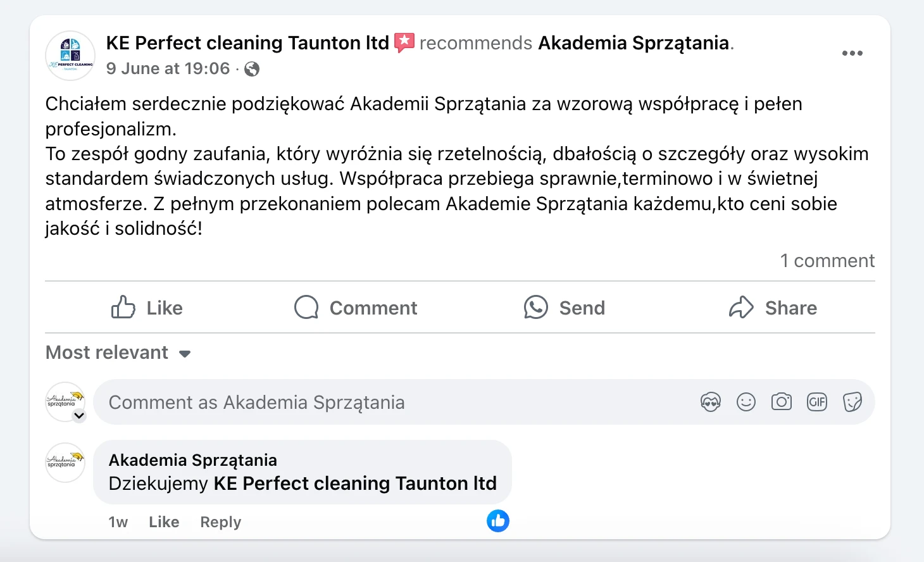Open the emoji picker in comment box
The height and width of the screenshot is (562, 924).
click(x=746, y=402)
